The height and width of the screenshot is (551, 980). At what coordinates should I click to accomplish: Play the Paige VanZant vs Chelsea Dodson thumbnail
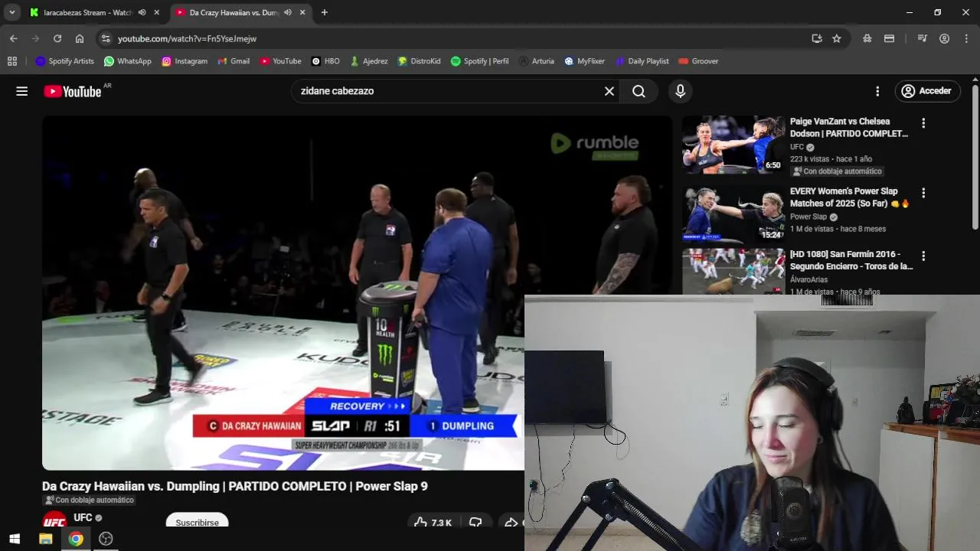pyautogui.click(x=733, y=145)
